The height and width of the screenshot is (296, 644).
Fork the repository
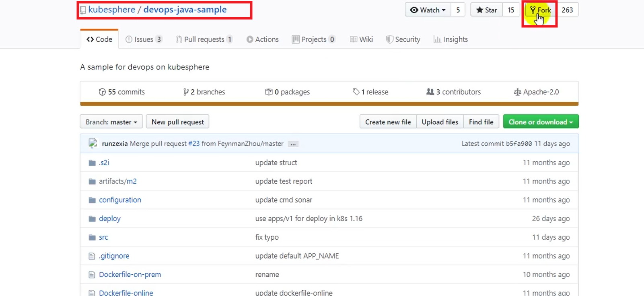(541, 10)
